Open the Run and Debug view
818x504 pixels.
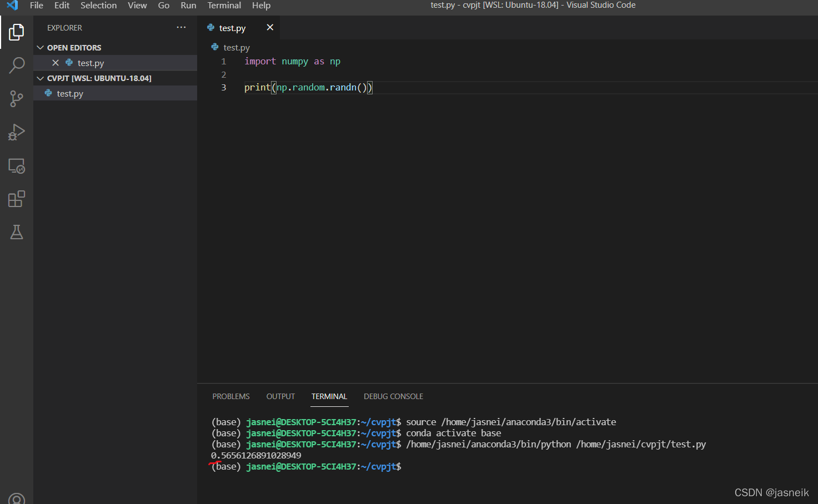(x=17, y=132)
